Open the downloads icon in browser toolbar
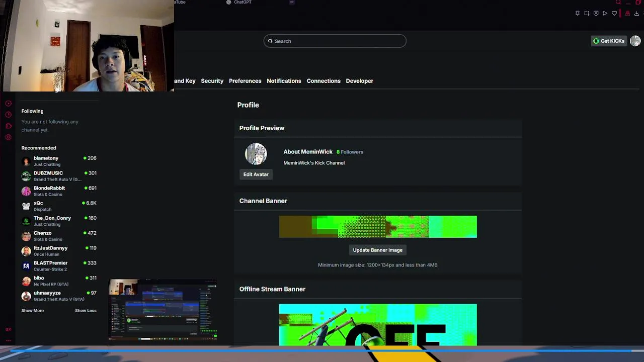Image resolution: width=644 pixels, height=362 pixels. [x=636, y=14]
